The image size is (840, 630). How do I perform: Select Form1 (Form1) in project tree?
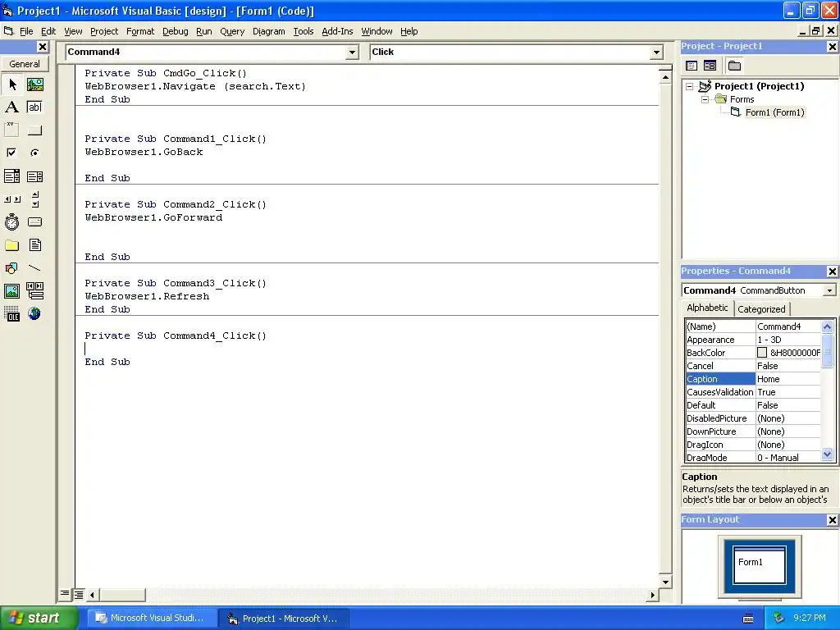pyautogui.click(x=774, y=112)
